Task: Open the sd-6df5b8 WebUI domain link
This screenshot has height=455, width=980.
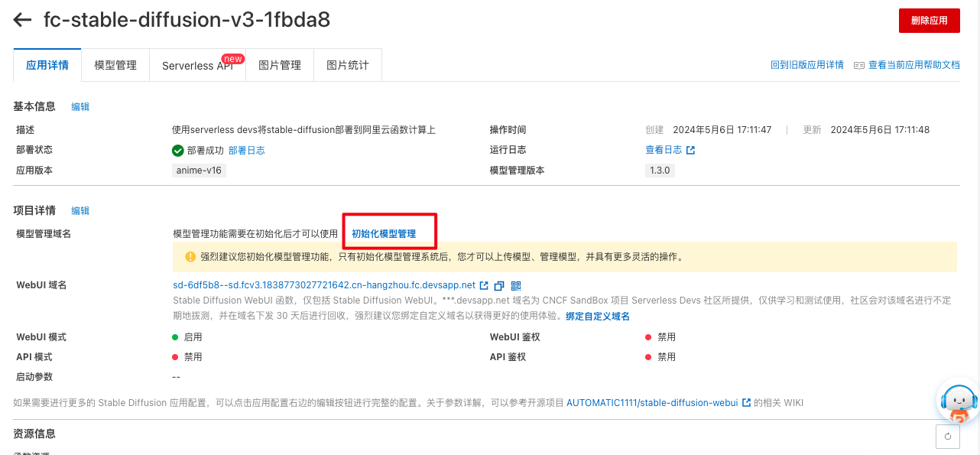Action: (324, 285)
